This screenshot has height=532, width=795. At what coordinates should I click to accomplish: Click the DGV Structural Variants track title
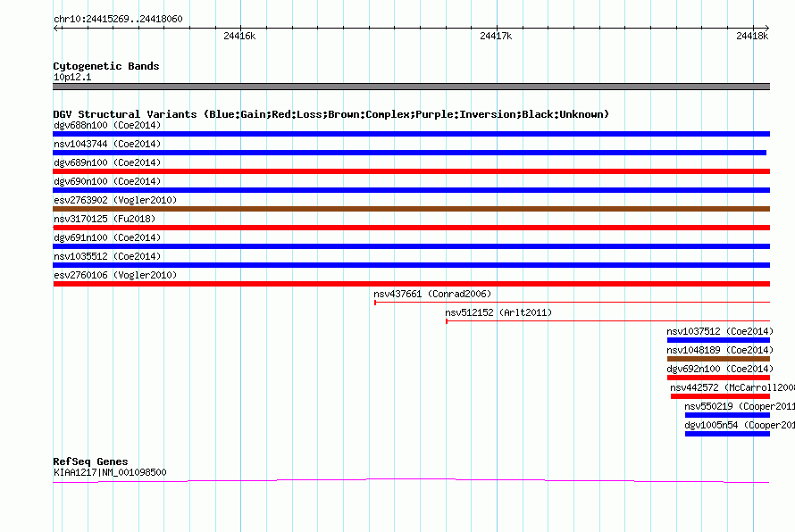[331, 114]
